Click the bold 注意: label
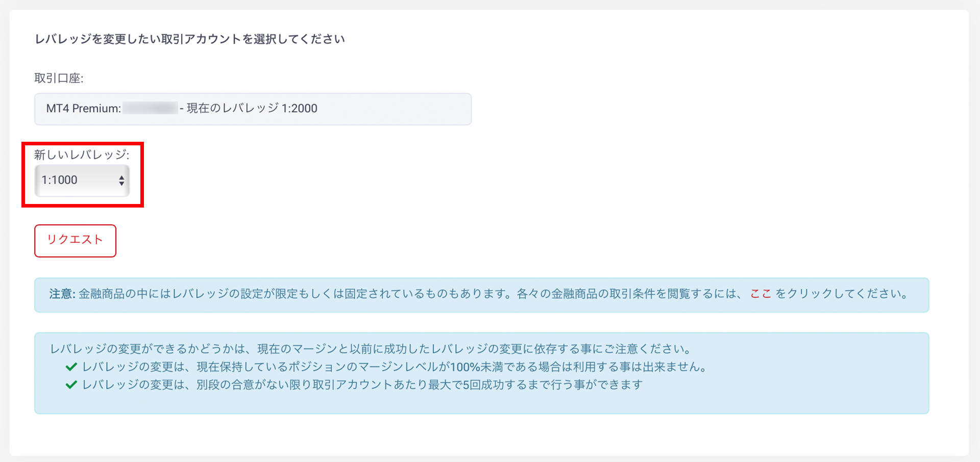 pyautogui.click(x=62, y=294)
